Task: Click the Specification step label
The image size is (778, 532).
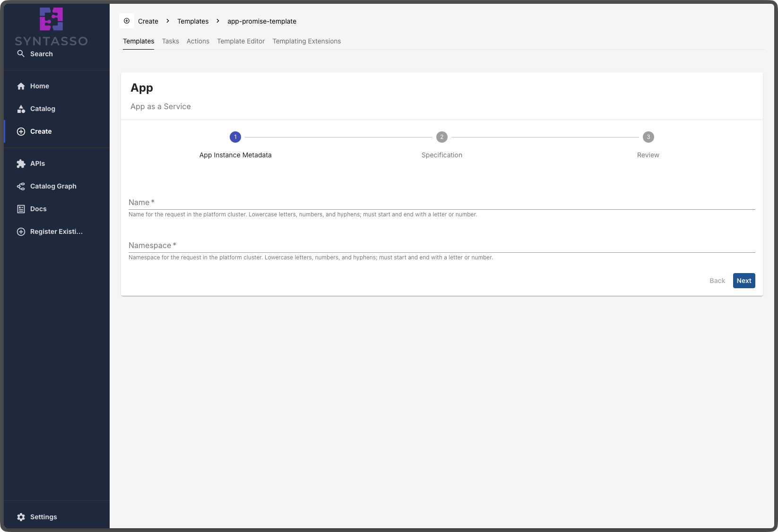Action: 442,155
